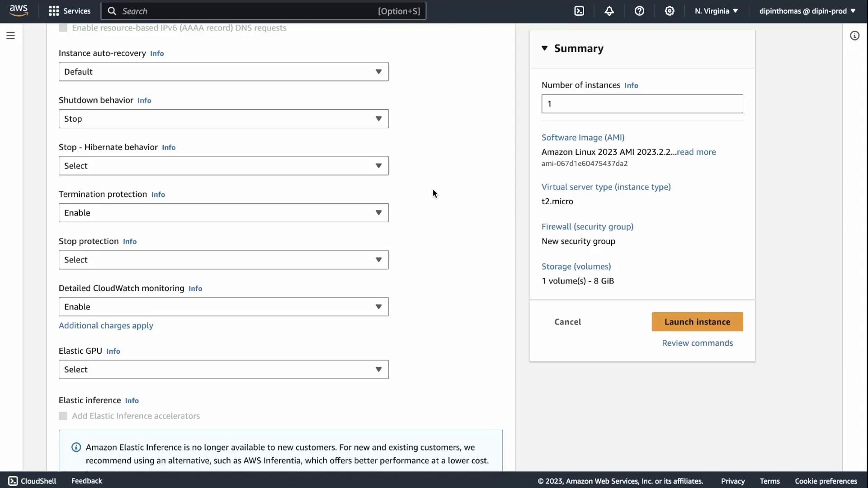This screenshot has width=868, height=488.
Task: Toggle Add Elastic Inference accelerators checkbox
Action: click(x=63, y=416)
